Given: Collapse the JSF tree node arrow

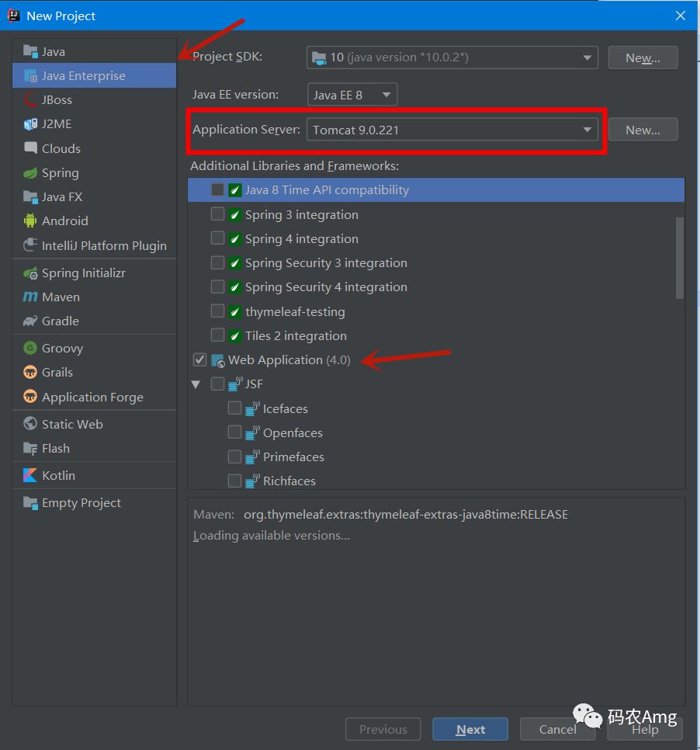Looking at the screenshot, I should [x=196, y=384].
